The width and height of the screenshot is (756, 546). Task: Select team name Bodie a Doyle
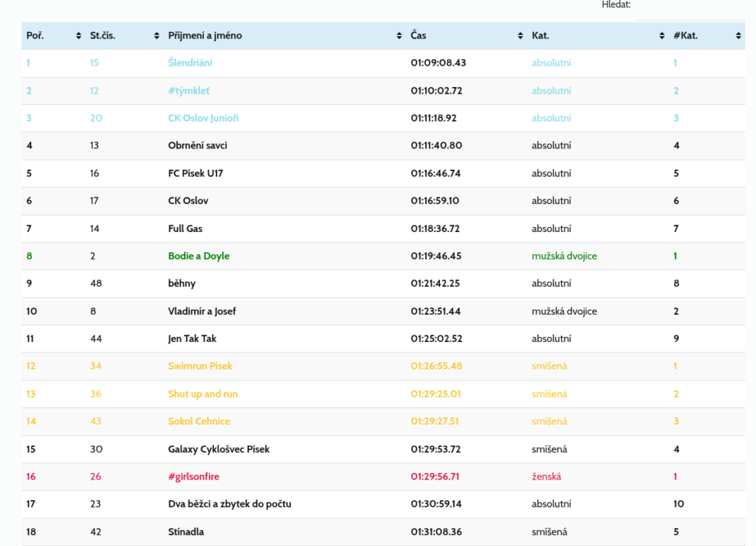tap(199, 256)
